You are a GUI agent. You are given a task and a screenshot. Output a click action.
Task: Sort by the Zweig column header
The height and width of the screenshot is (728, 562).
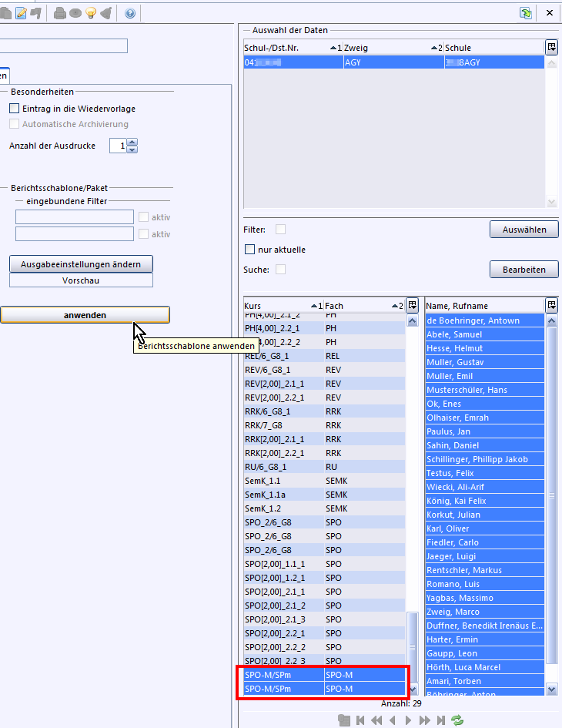coord(385,48)
